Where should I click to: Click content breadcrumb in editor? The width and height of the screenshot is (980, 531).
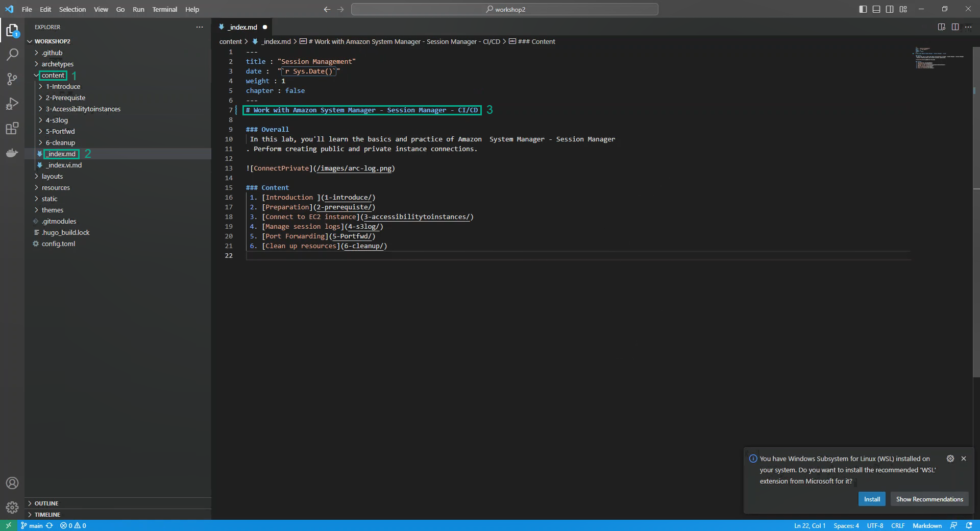(x=230, y=41)
